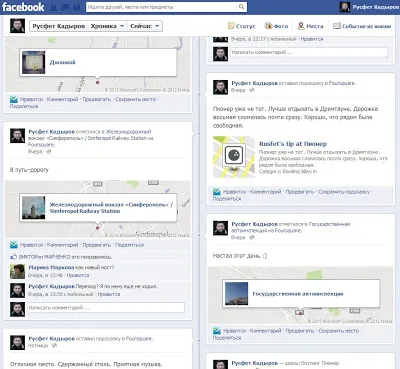Open author avatar on Боулинг Пионер post

coord(220,364)
